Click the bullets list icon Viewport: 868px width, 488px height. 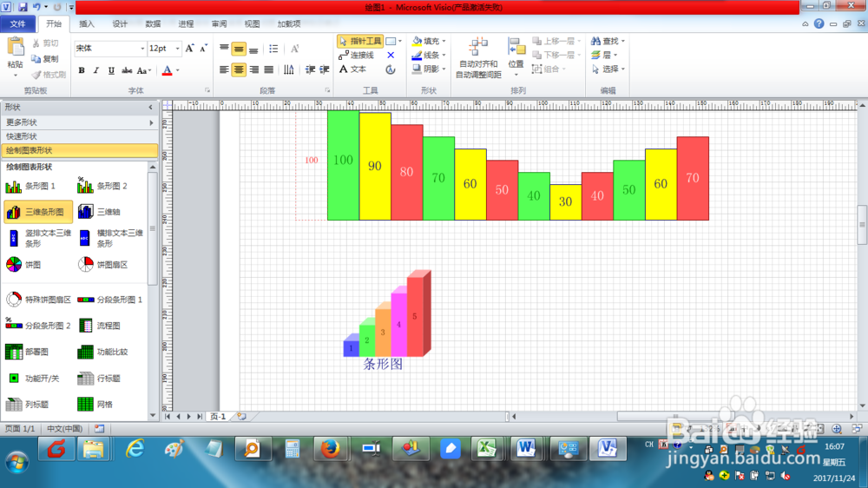(x=273, y=49)
